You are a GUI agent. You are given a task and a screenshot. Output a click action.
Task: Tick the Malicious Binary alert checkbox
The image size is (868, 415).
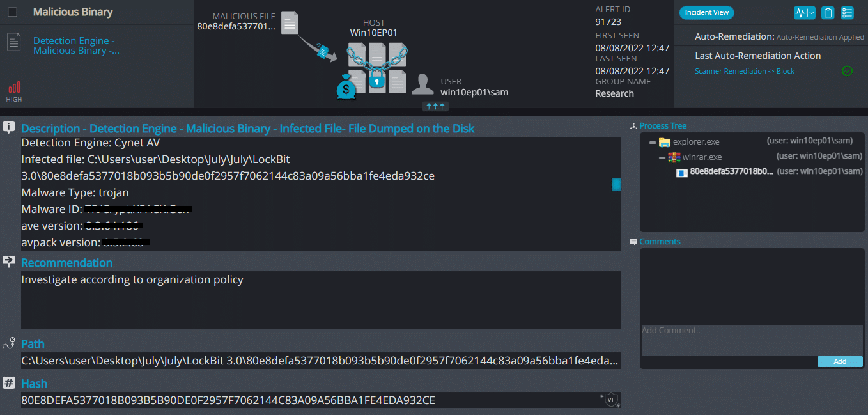(x=12, y=12)
